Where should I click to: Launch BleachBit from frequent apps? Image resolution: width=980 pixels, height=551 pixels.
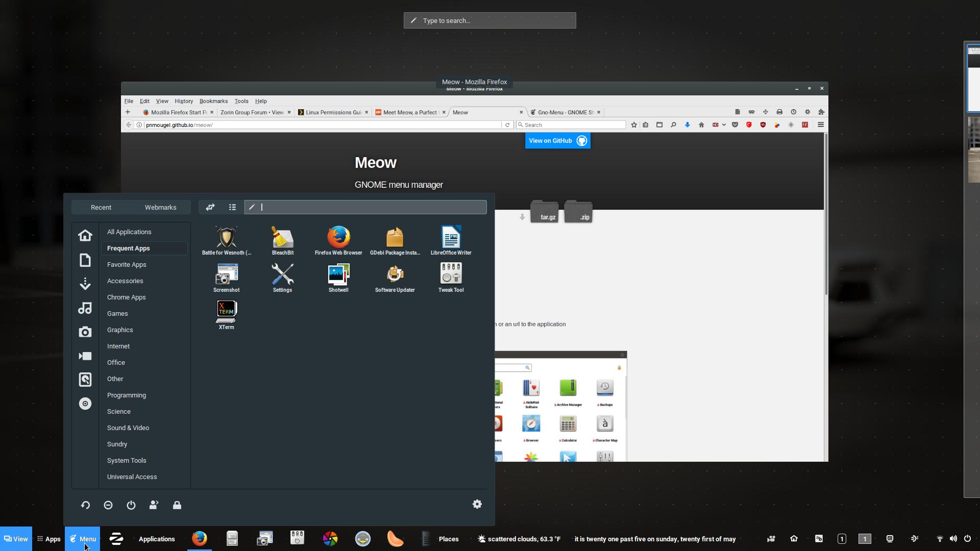click(282, 240)
